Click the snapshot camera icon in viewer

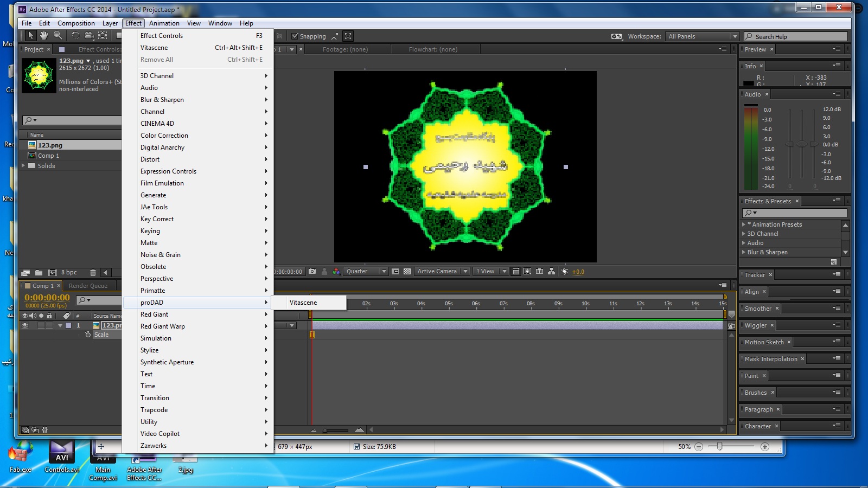point(312,271)
